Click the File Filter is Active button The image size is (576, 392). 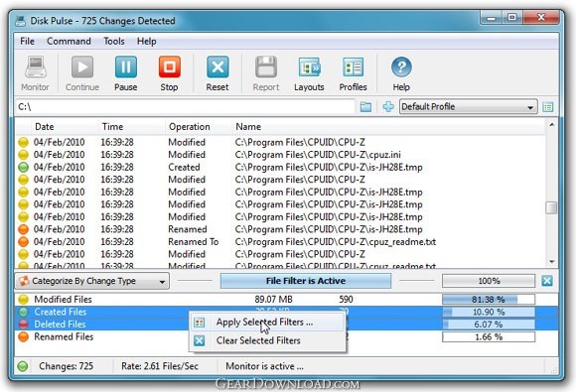coord(306,281)
